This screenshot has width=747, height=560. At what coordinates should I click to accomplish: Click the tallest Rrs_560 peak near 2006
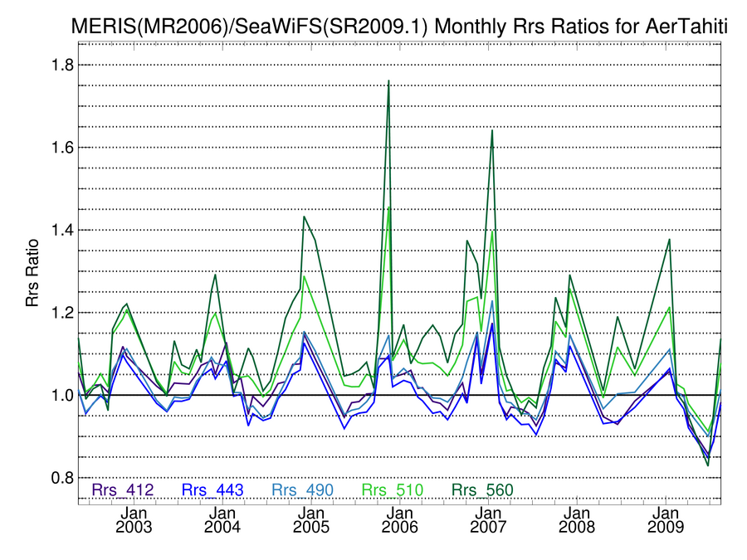(388, 81)
